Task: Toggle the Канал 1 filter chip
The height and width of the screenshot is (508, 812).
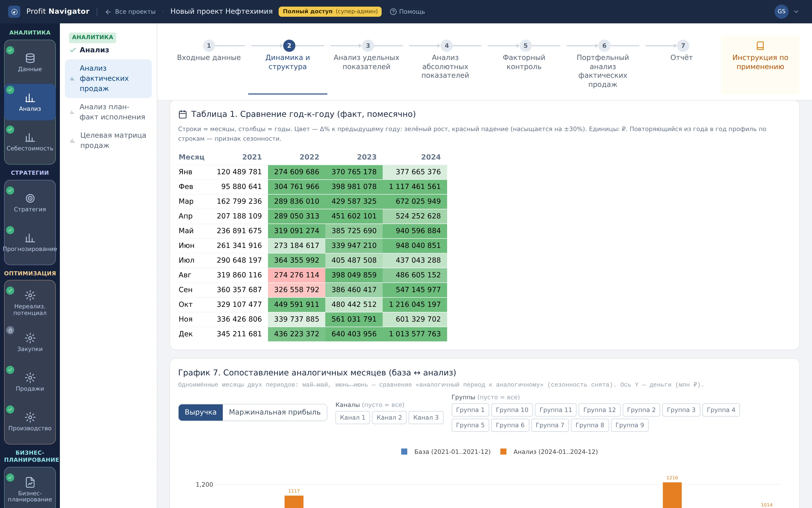Action: (x=352, y=418)
